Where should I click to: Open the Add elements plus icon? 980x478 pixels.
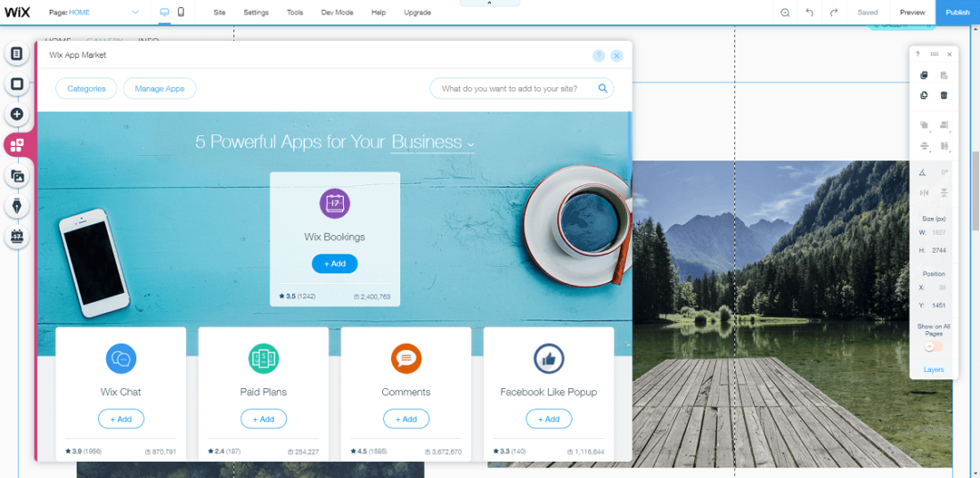pos(17,114)
